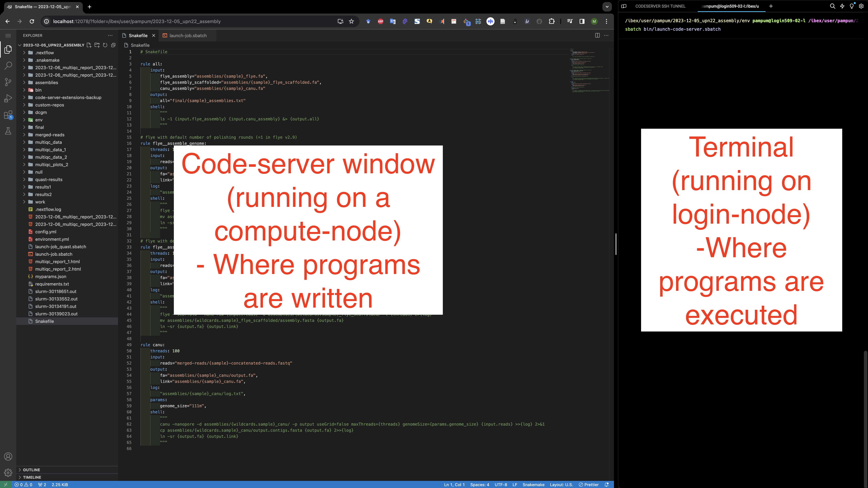Switch to the launch-job.sbatch tab
The image size is (868, 488).
(x=188, y=35)
